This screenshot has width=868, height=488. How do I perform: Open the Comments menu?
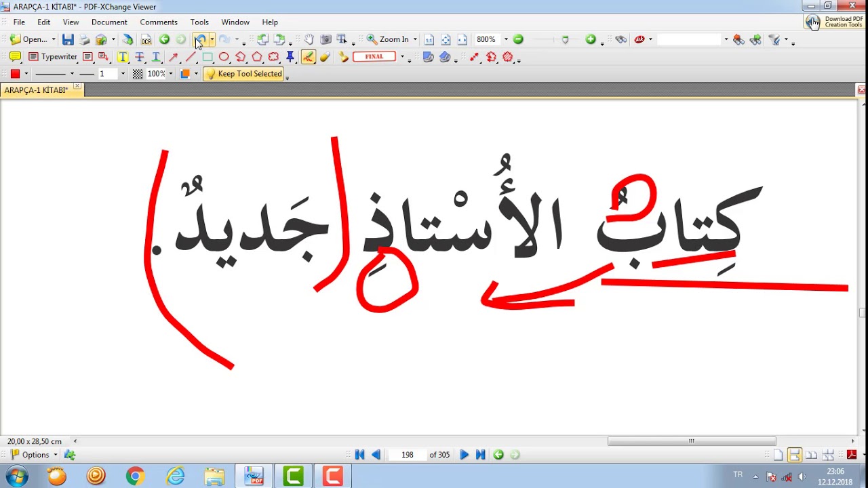coord(159,22)
